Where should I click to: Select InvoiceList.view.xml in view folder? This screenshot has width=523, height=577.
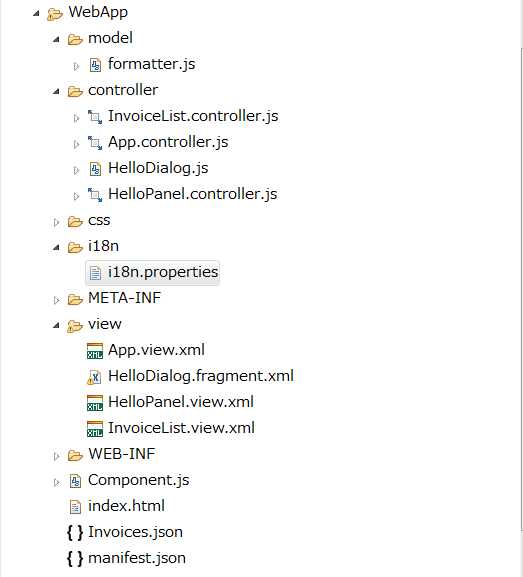pos(181,428)
